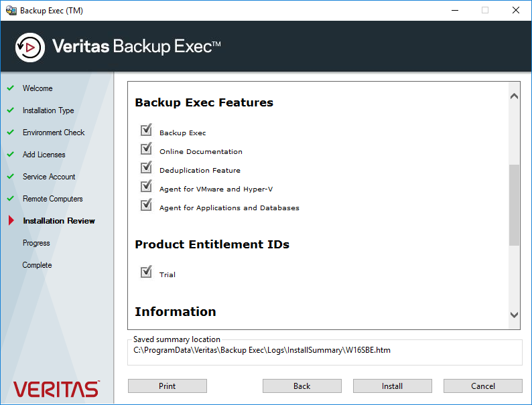Click the Veritas Backup Exec circular logo
The width and height of the screenshot is (532, 405).
[30, 48]
